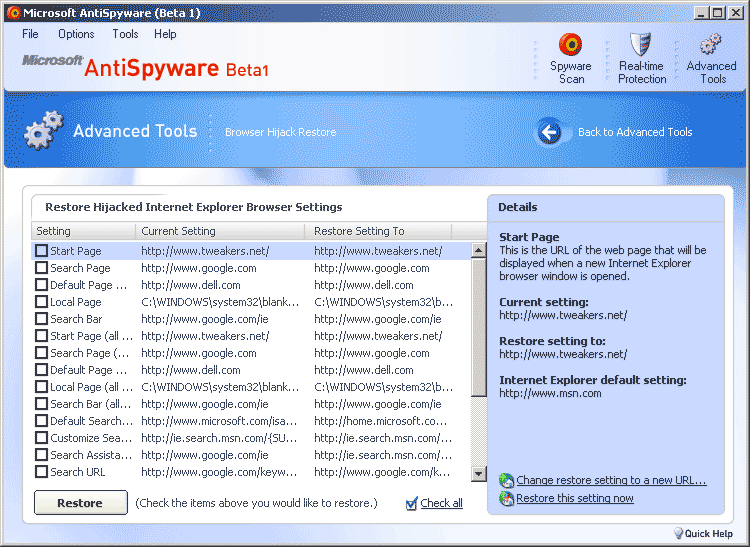This screenshot has width=750, height=547.
Task: Click Restore this setting now link
Action: point(575,498)
